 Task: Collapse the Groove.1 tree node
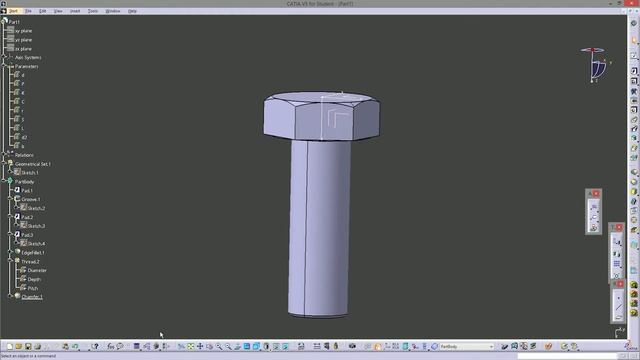click(10, 199)
